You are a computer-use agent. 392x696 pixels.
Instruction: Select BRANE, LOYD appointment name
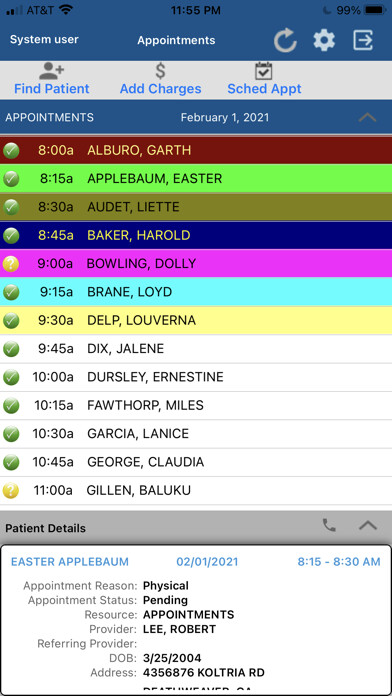pos(129,293)
